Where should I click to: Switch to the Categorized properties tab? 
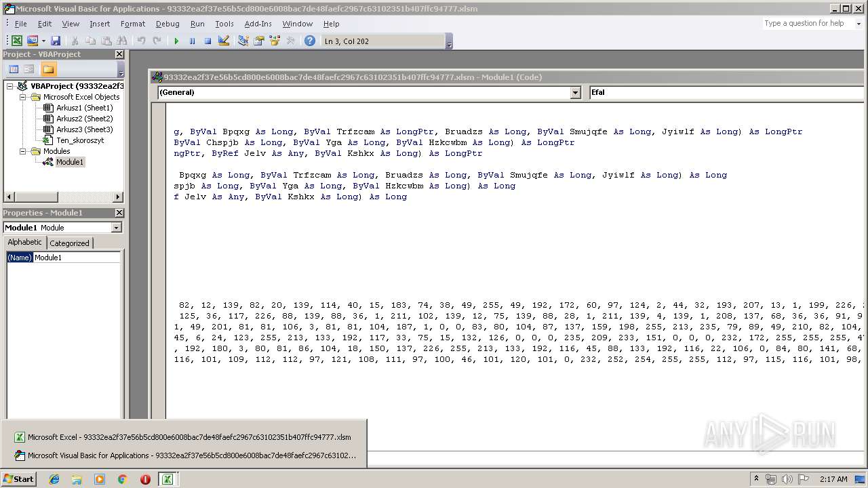(x=69, y=243)
